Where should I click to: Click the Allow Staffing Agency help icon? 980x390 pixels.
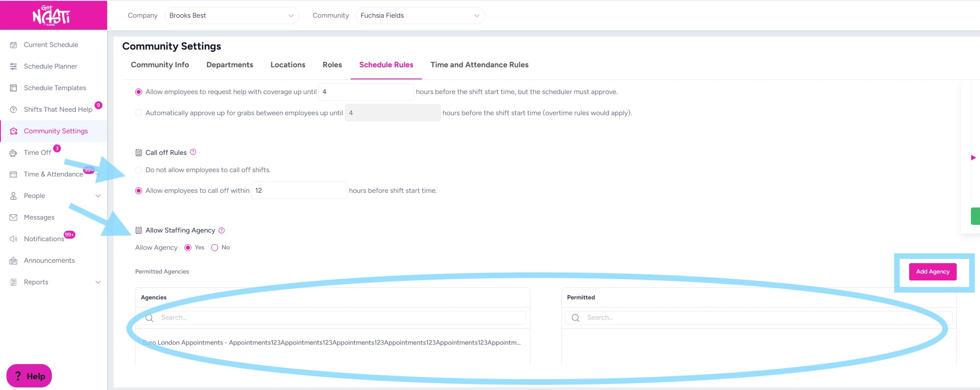point(222,230)
